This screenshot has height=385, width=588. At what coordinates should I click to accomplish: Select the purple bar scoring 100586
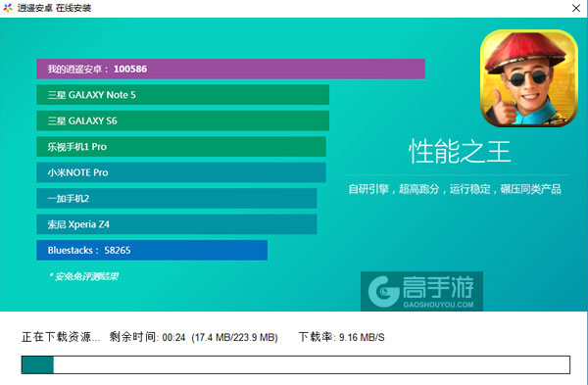[230, 69]
